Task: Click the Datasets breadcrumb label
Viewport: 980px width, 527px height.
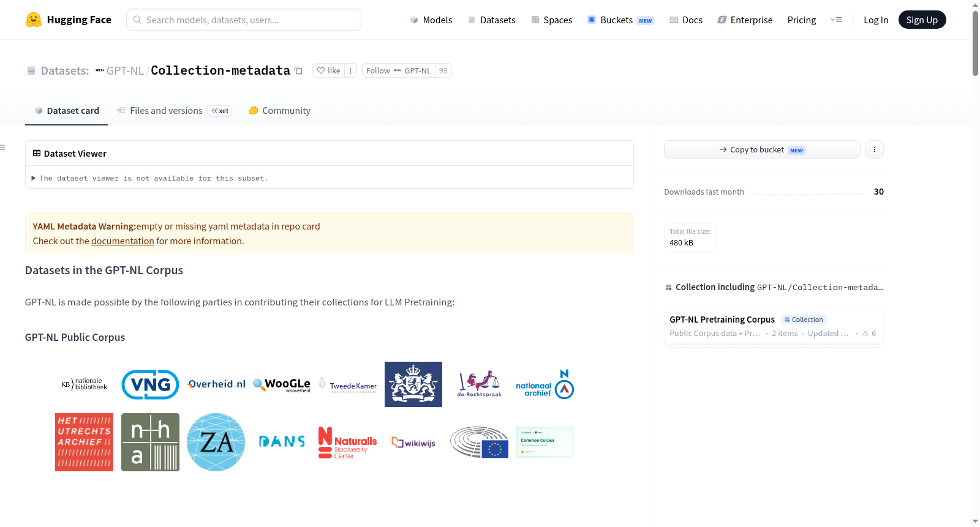Action: [64, 70]
